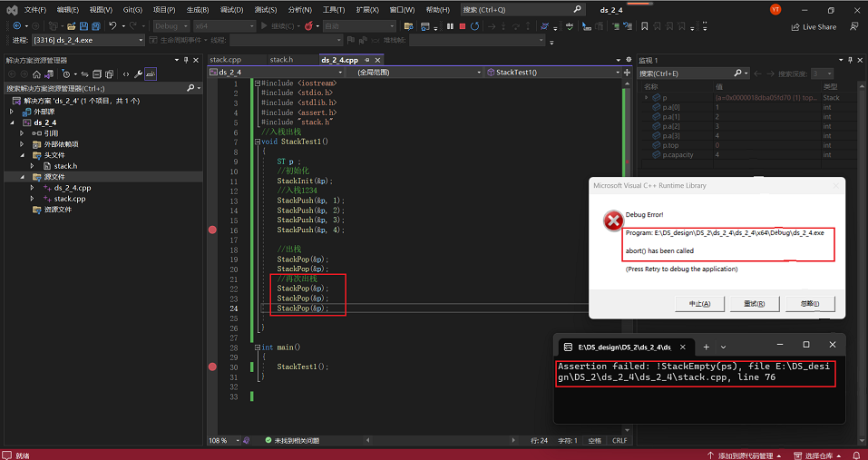Toggle the breakpoint on line 16
The image size is (868, 460).
(x=212, y=230)
